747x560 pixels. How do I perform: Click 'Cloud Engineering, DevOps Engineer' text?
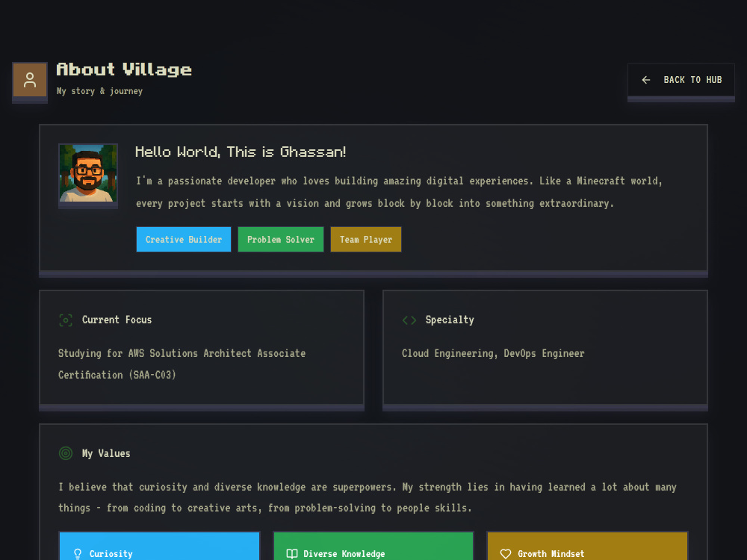pyautogui.click(x=493, y=353)
